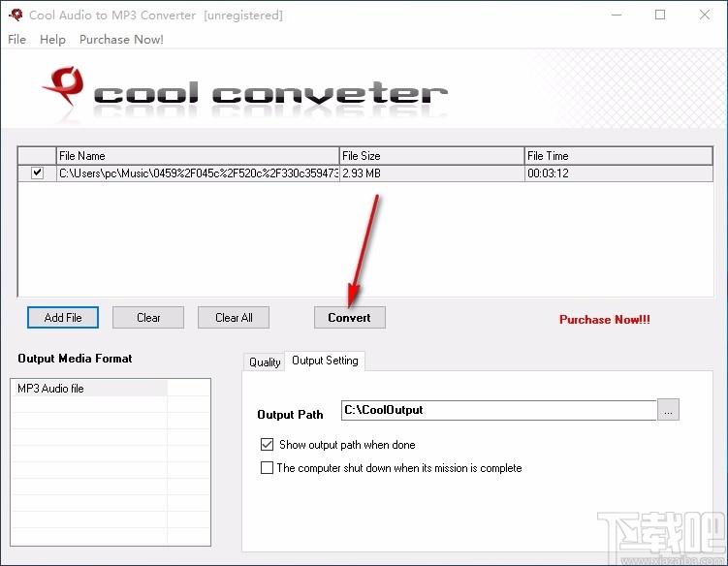Viewport: 728px width, 566px height.
Task: Enable computer shut down when complete
Action: [x=391, y=467]
